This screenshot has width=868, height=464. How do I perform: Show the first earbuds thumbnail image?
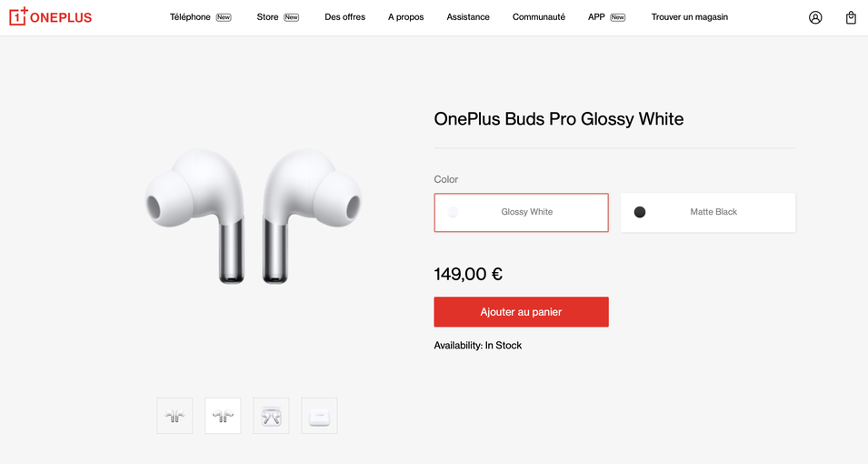(x=175, y=416)
